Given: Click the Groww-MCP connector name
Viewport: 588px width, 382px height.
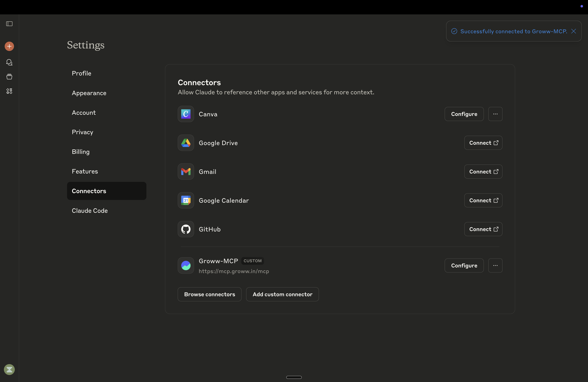Looking at the screenshot, I should click(218, 261).
